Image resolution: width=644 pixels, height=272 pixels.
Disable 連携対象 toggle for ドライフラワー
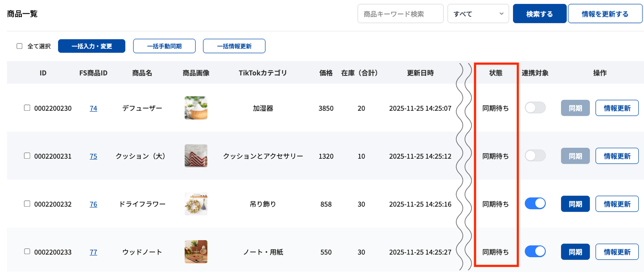coord(535,204)
